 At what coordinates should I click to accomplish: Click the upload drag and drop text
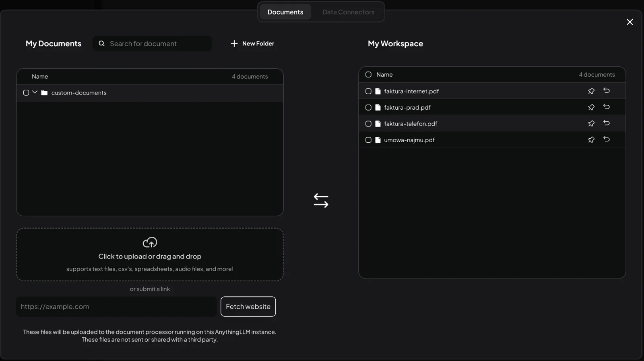point(150,256)
